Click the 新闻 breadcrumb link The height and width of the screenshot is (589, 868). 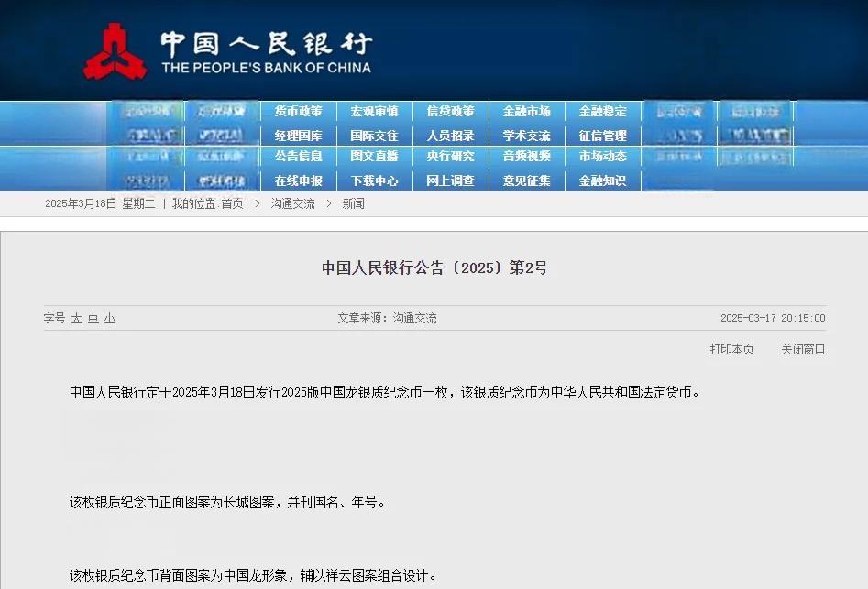[353, 203]
